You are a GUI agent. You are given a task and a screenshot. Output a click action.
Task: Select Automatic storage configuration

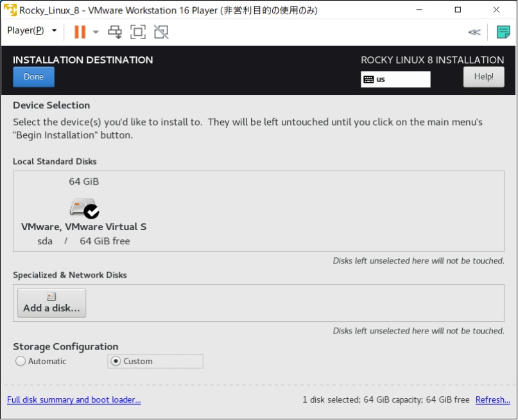pyautogui.click(x=20, y=361)
